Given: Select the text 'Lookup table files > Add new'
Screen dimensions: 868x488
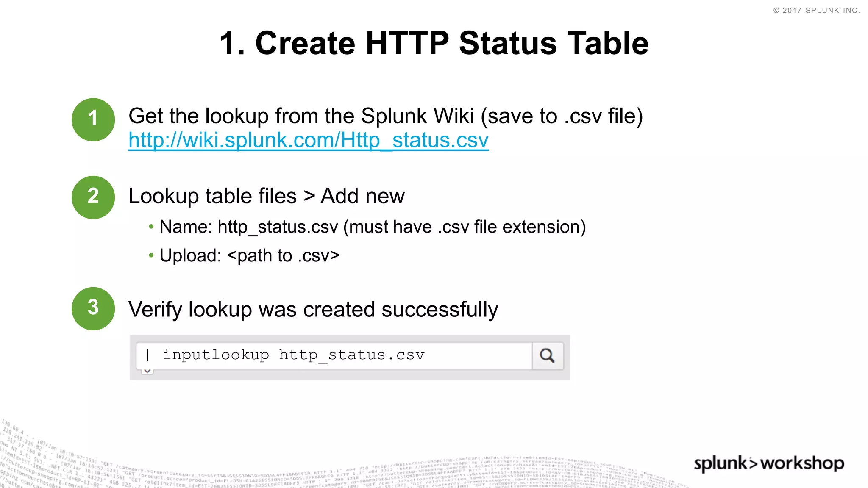Looking at the screenshot, I should (x=267, y=196).
